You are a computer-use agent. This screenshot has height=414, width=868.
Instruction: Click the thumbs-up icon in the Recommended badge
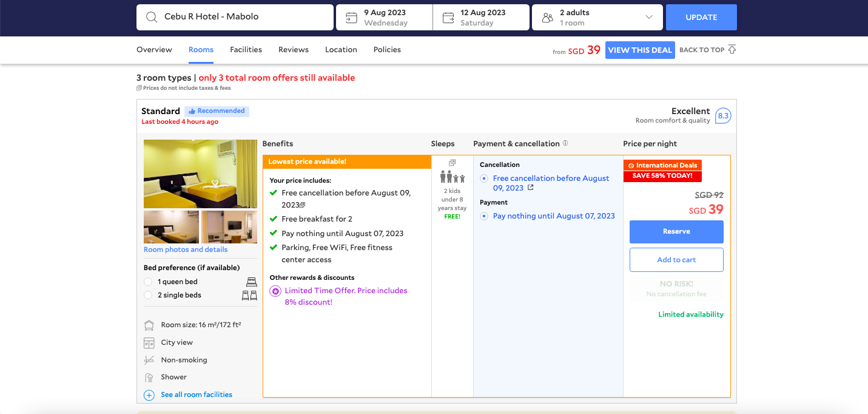pos(192,111)
